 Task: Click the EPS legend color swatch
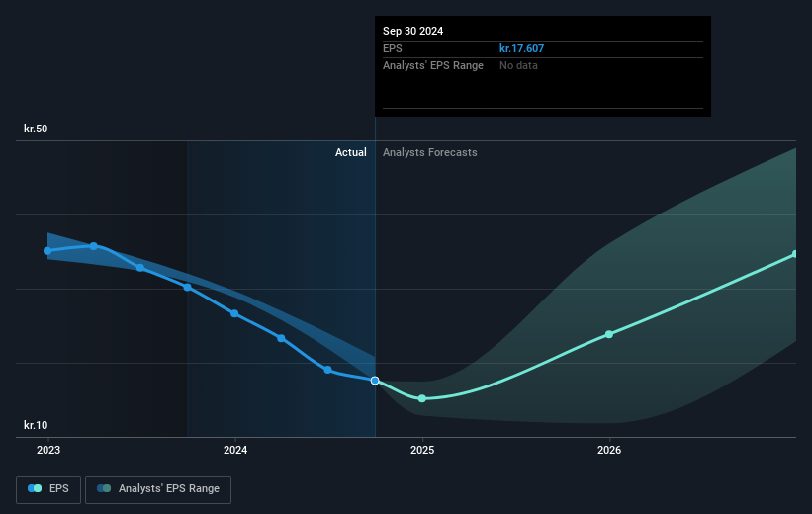[x=35, y=488]
